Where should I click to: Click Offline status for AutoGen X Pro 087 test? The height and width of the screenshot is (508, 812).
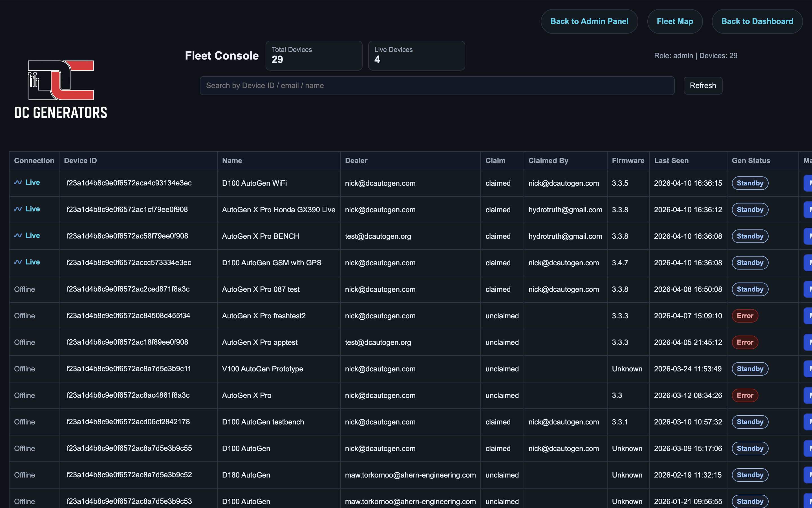coord(25,289)
